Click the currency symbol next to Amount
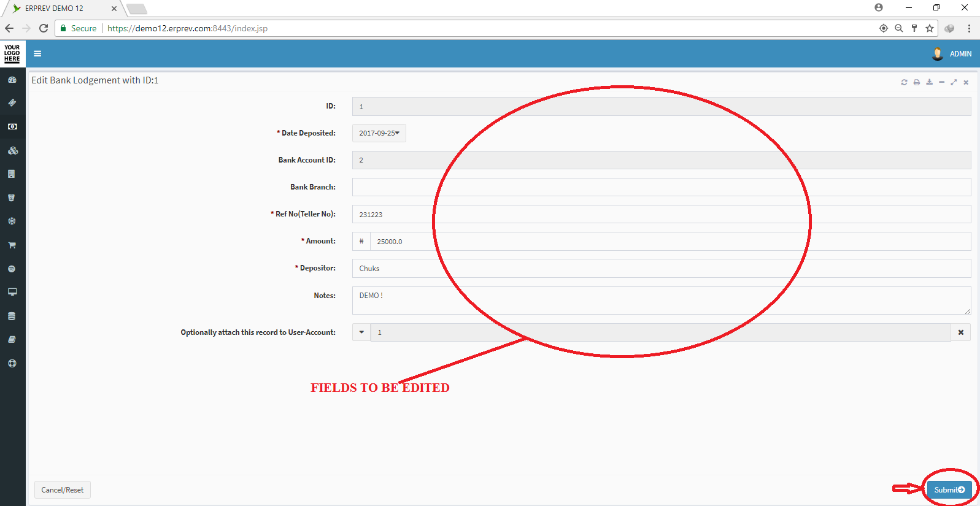This screenshot has height=506, width=980. tap(361, 241)
